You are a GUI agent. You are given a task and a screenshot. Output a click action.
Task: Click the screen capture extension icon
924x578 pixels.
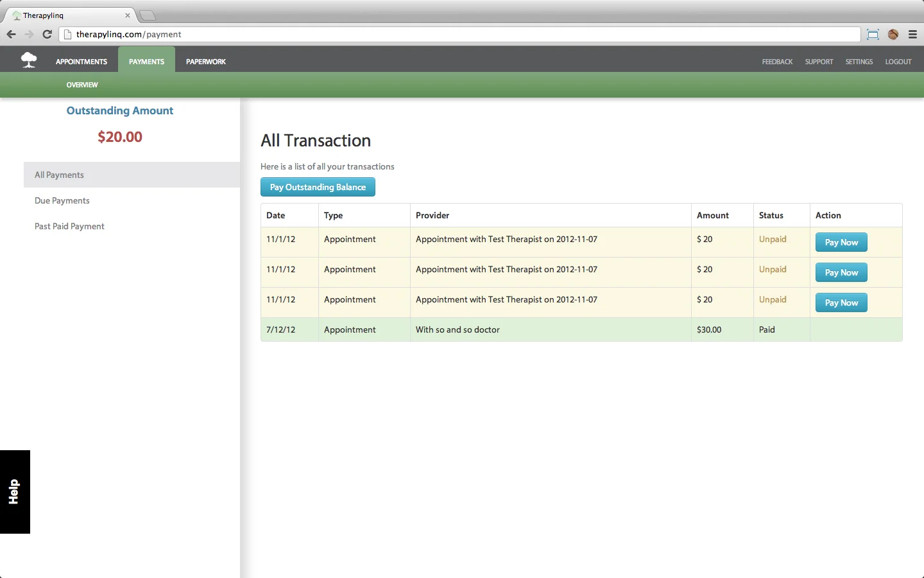873,35
